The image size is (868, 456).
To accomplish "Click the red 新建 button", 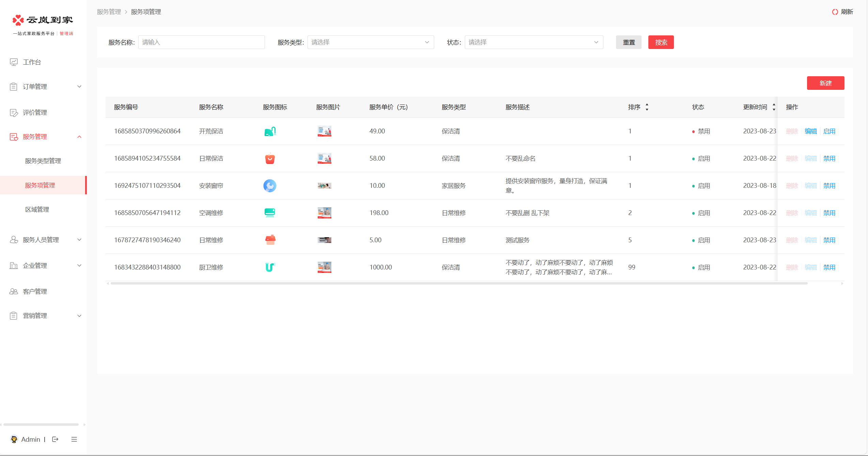I will [x=825, y=83].
